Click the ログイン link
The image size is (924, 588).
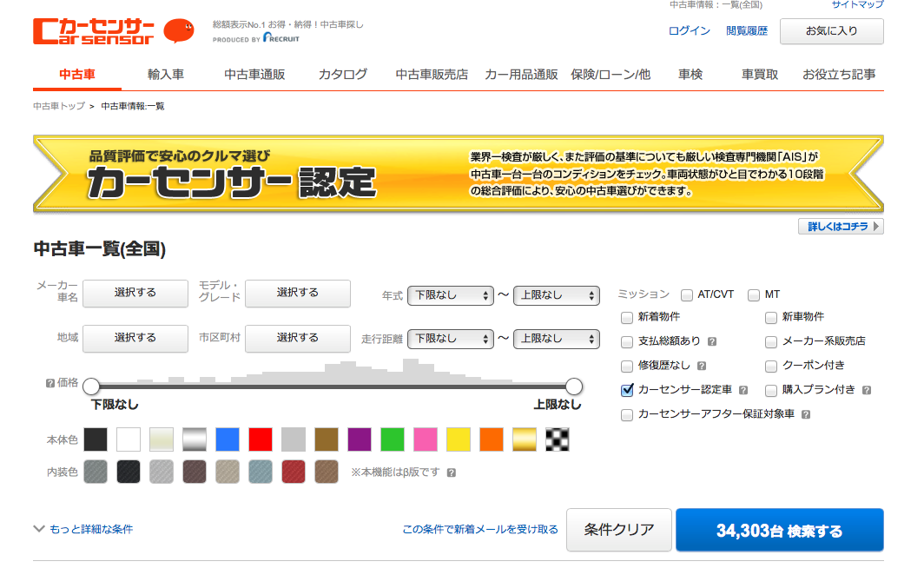(x=690, y=30)
